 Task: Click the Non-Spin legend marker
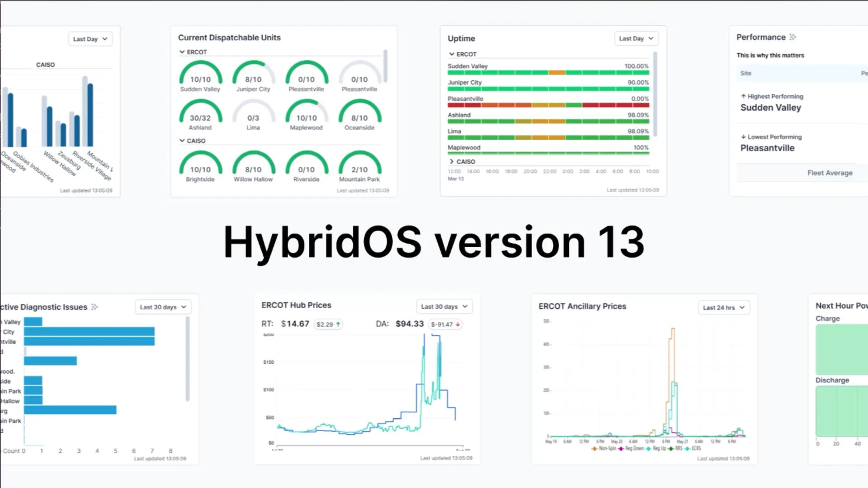(x=594, y=449)
